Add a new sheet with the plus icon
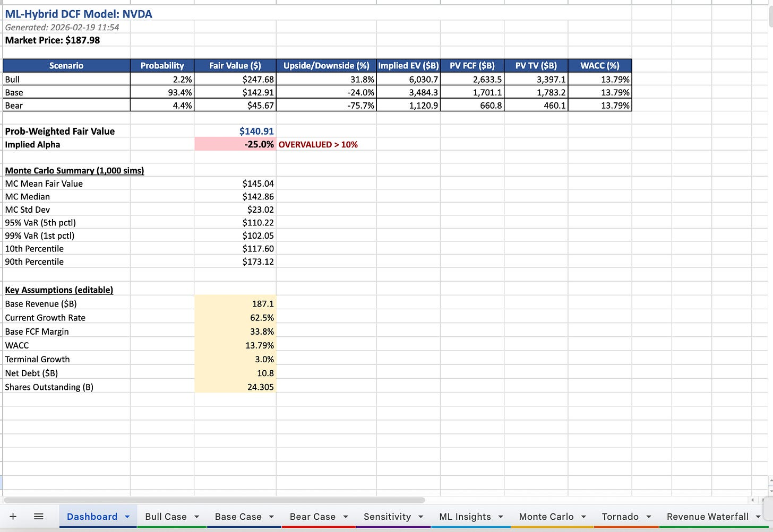This screenshot has height=532, width=773. click(13, 516)
